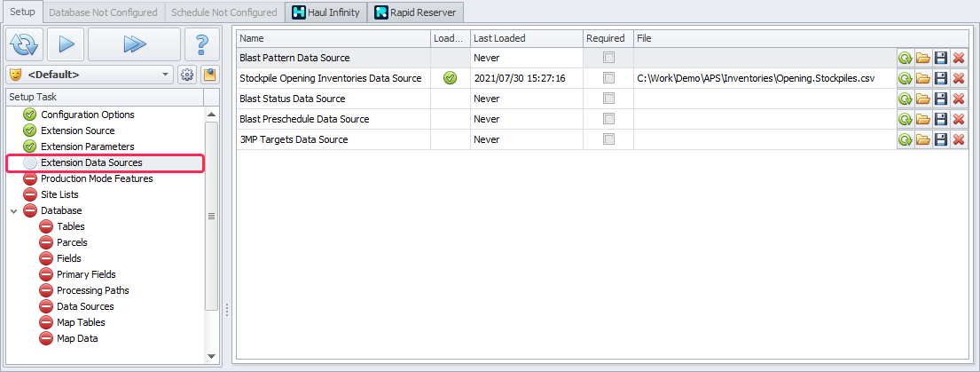Viewport: 980px width, 372px height.
Task: Open the Schedule Not Configured tab
Action: point(223,12)
